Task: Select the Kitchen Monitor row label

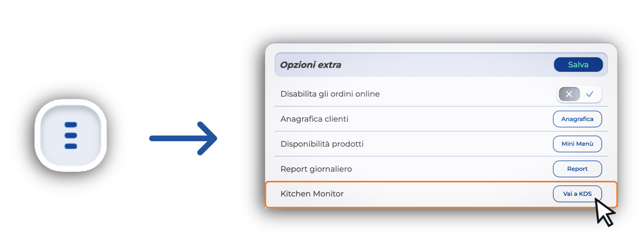Action: click(312, 194)
